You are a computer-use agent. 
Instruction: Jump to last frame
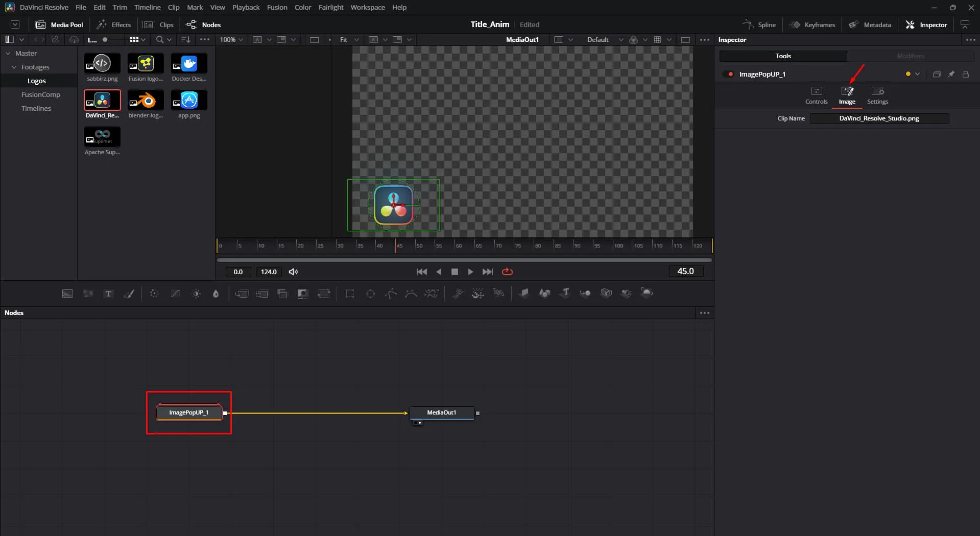488,272
